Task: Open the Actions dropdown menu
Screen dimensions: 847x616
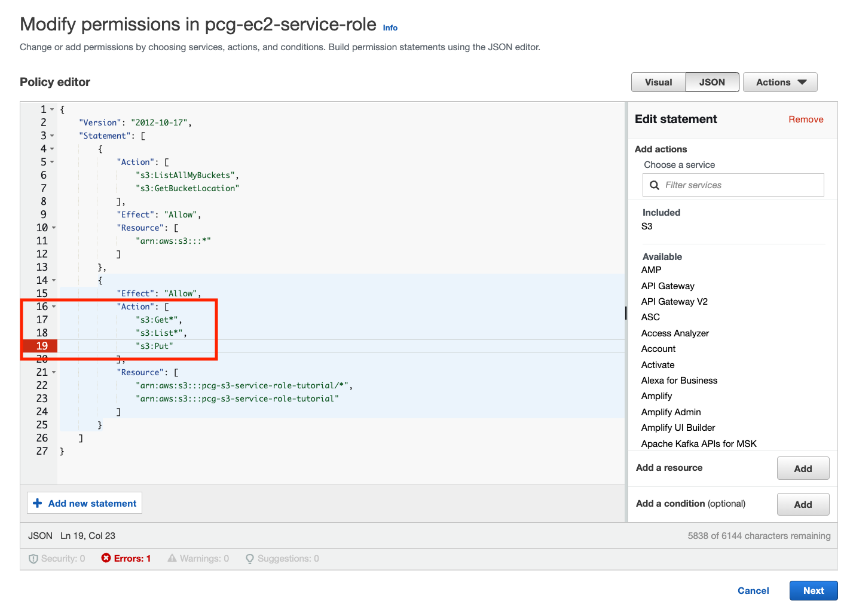Action: tap(780, 82)
